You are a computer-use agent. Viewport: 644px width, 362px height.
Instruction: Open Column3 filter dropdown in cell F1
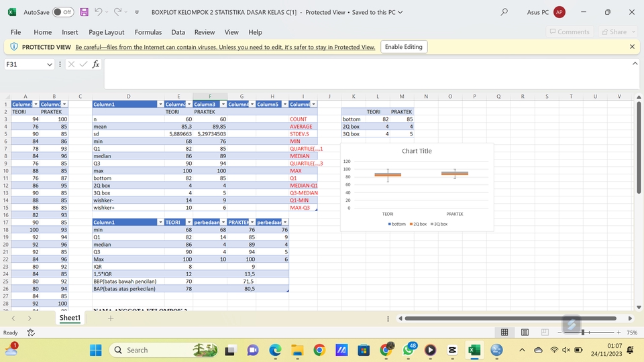point(223,105)
